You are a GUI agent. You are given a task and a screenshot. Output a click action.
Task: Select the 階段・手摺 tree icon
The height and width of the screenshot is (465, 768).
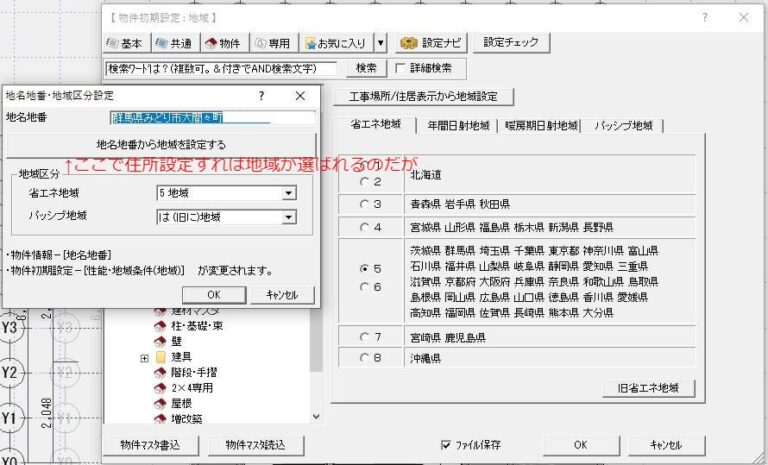(160, 372)
